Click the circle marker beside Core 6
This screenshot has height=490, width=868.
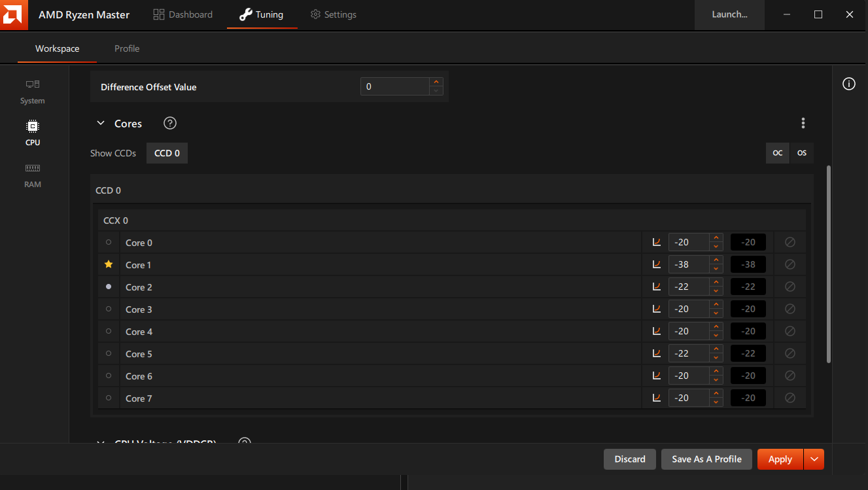(x=109, y=376)
